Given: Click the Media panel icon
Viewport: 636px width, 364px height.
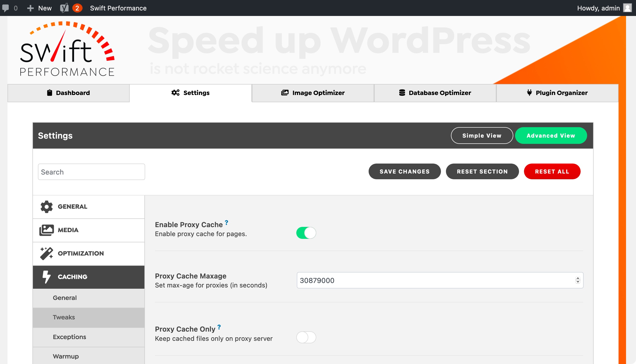Looking at the screenshot, I should click(x=46, y=230).
